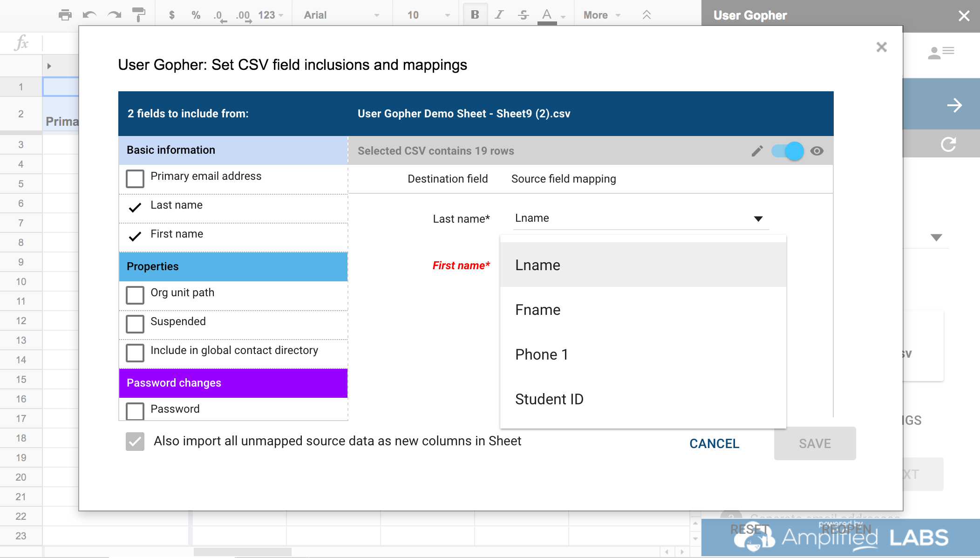Select row 20 header in sheet
The width and height of the screenshot is (980, 558).
[21, 477]
